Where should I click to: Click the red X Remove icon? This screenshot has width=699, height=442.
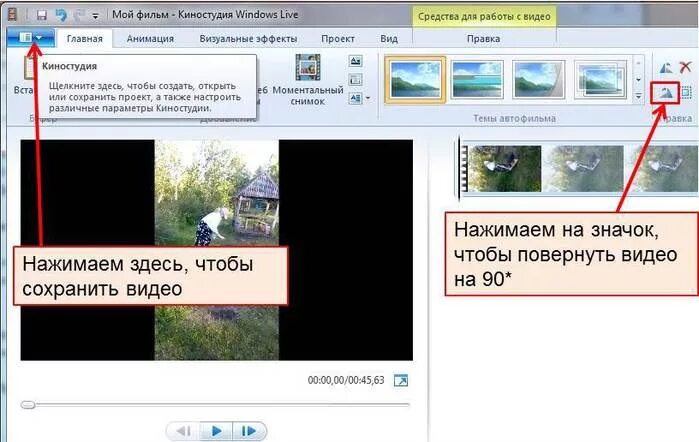coord(685,67)
